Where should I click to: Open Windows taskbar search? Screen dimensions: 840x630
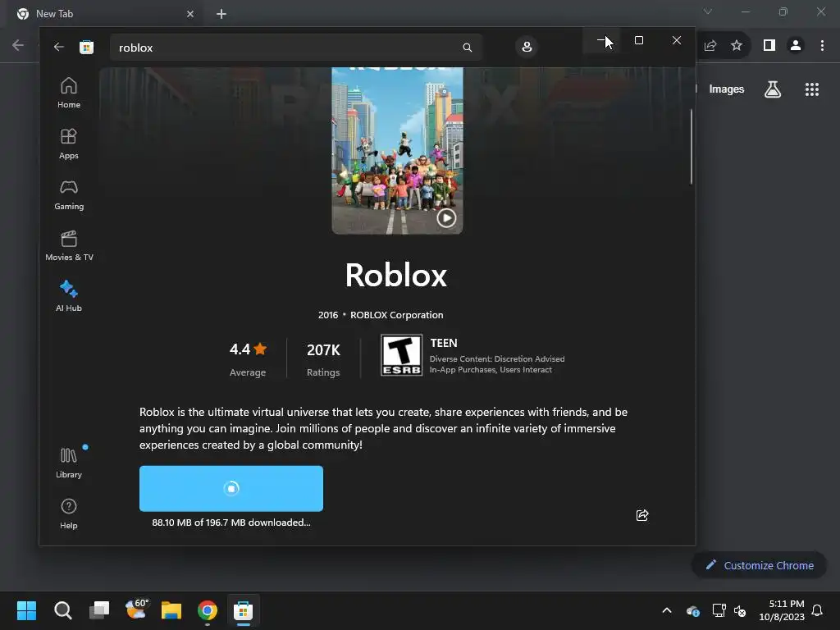[x=62, y=610]
